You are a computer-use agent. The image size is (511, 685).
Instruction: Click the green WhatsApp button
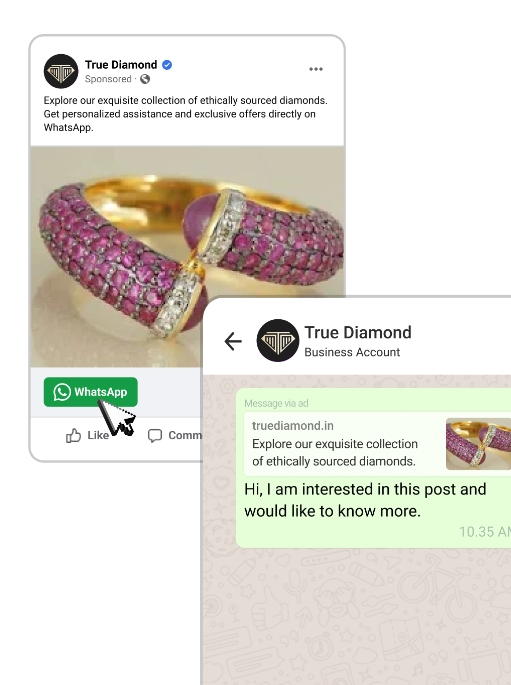pos(90,392)
